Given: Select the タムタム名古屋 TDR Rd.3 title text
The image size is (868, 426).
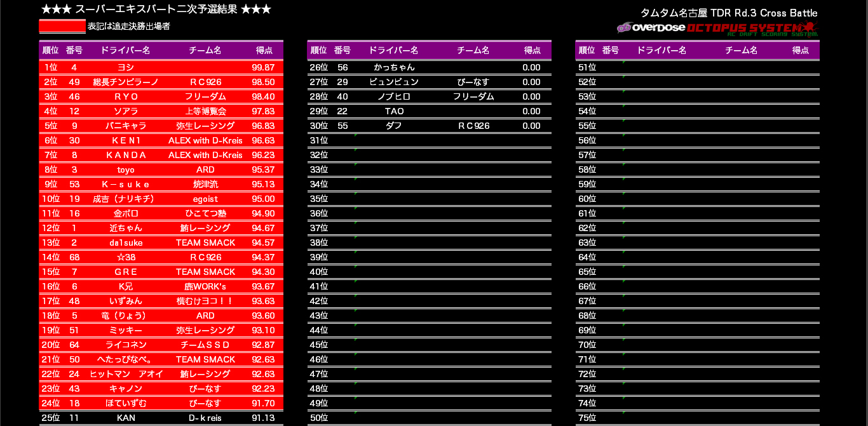Looking at the screenshot, I should [729, 13].
